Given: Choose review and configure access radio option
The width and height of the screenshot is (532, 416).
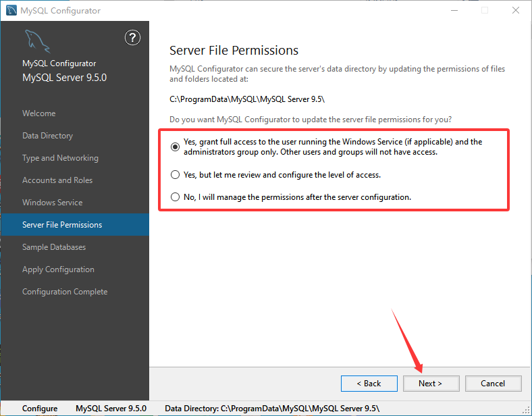Looking at the screenshot, I should 176,174.
